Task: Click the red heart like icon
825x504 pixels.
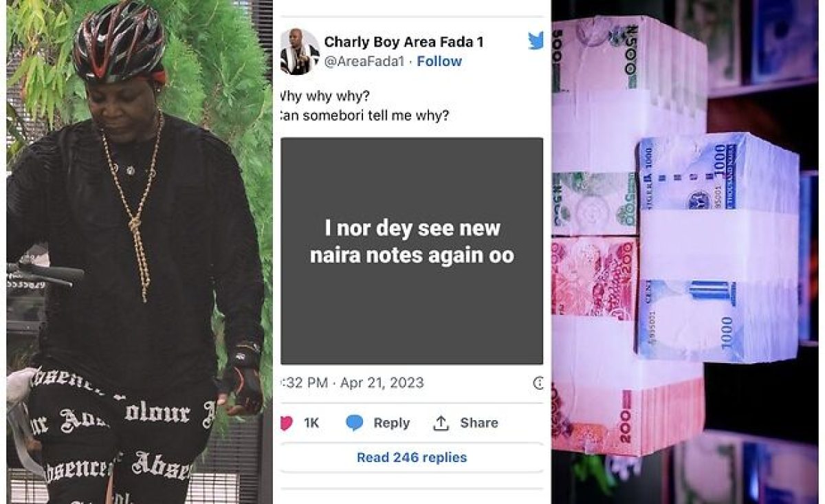Action: (285, 423)
